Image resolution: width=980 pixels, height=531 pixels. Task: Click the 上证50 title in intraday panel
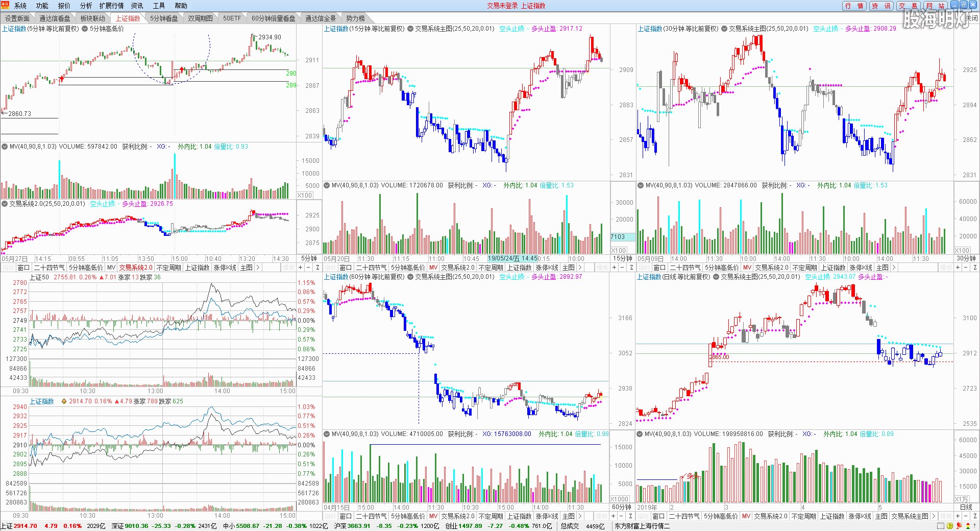coord(39,277)
